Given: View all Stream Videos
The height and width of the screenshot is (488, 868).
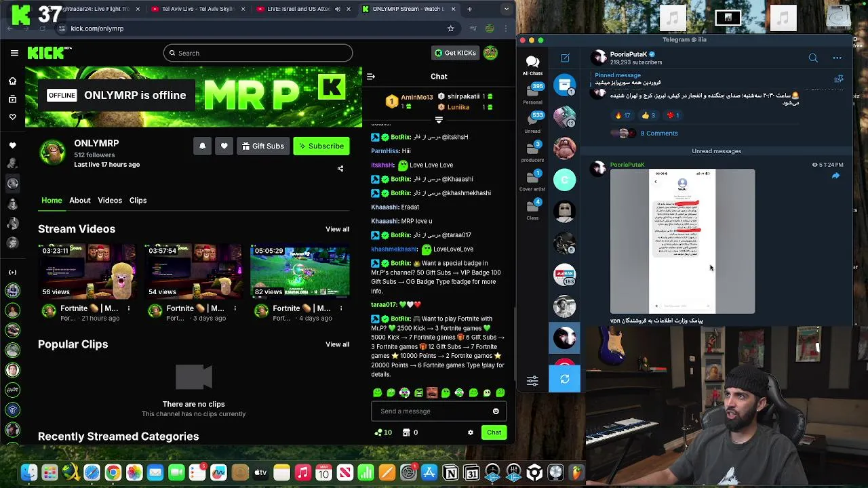Looking at the screenshot, I should click(337, 229).
